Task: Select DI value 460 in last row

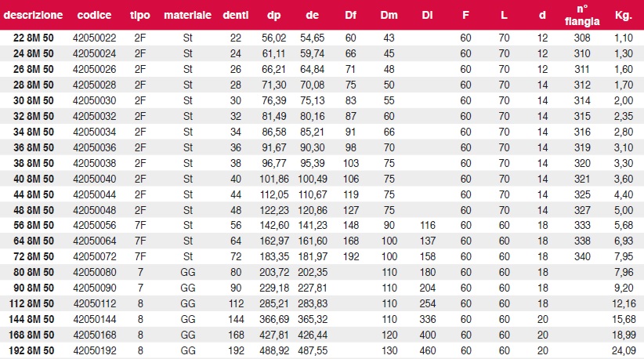Action: tap(428, 351)
